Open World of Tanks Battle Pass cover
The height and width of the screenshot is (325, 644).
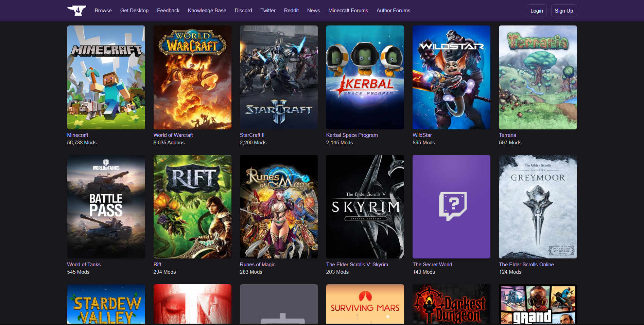[106, 207]
